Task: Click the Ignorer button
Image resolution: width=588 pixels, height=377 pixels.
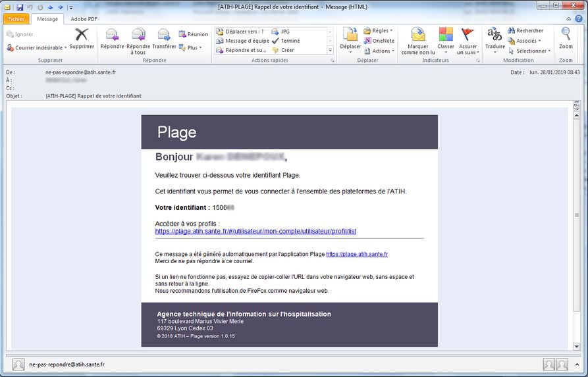Action: [x=20, y=34]
